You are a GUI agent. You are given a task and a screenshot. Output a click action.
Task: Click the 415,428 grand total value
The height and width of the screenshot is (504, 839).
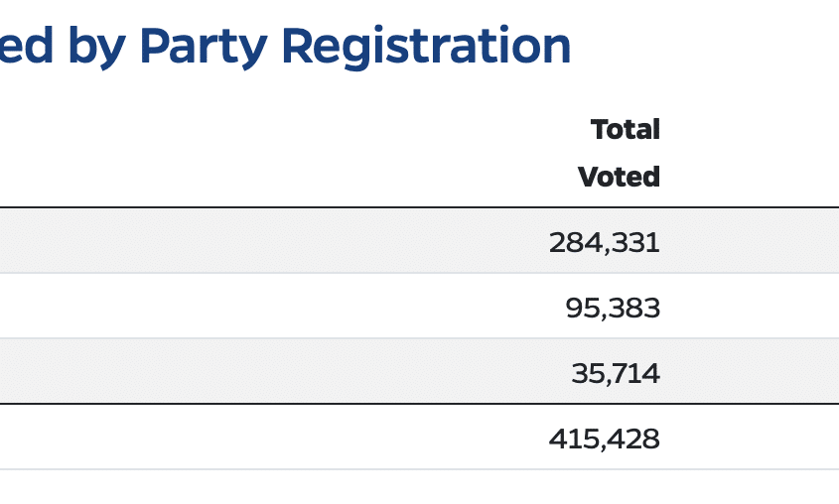tap(604, 439)
